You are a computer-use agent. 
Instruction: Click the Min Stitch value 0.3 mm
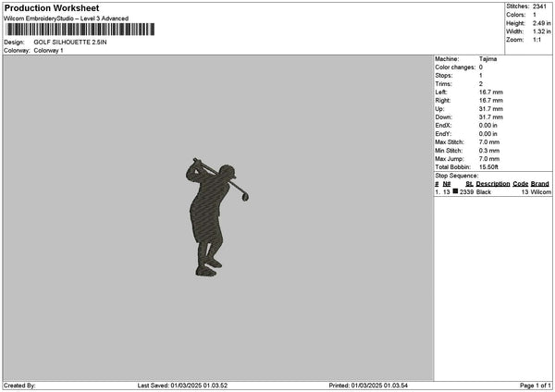coord(489,151)
